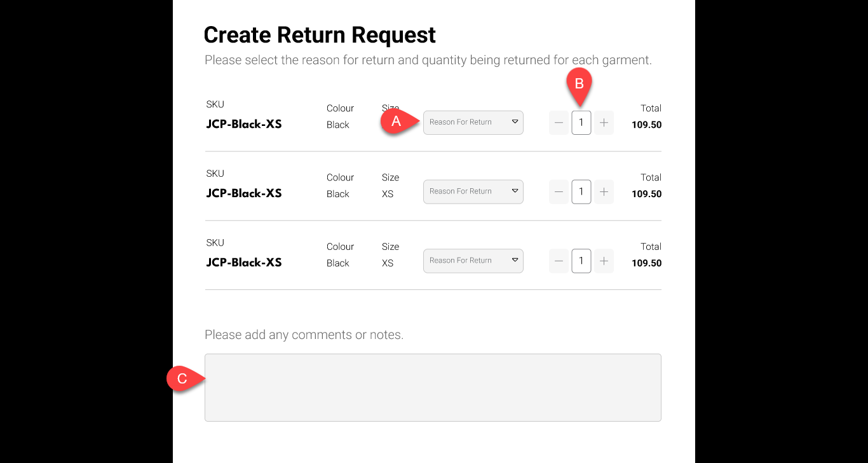Click the minus icon in the first row
The width and height of the screenshot is (868, 463).
(559, 123)
